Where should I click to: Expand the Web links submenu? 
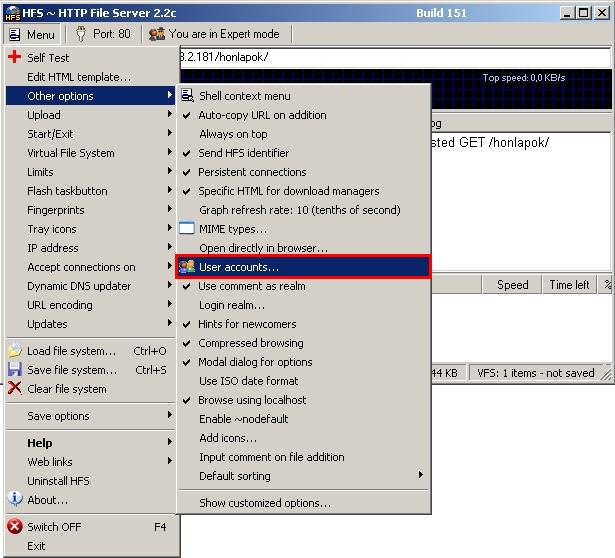(90, 462)
